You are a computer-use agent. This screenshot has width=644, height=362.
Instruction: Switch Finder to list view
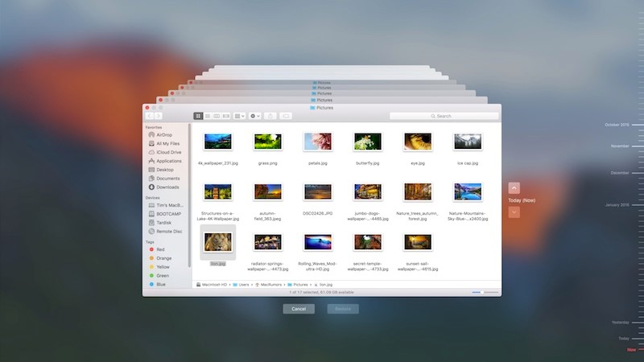tap(207, 116)
